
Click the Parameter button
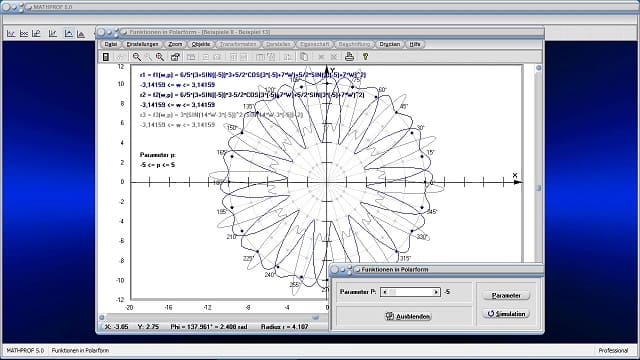(x=506, y=296)
